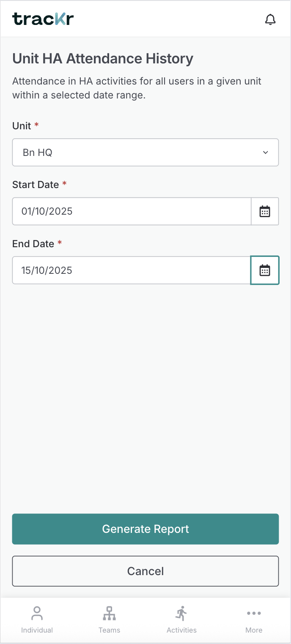Image resolution: width=291 pixels, height=644 pixels.
Task: Open the End Date calendar picker icon
Action: pyautogui.click(x=265, y=270)
